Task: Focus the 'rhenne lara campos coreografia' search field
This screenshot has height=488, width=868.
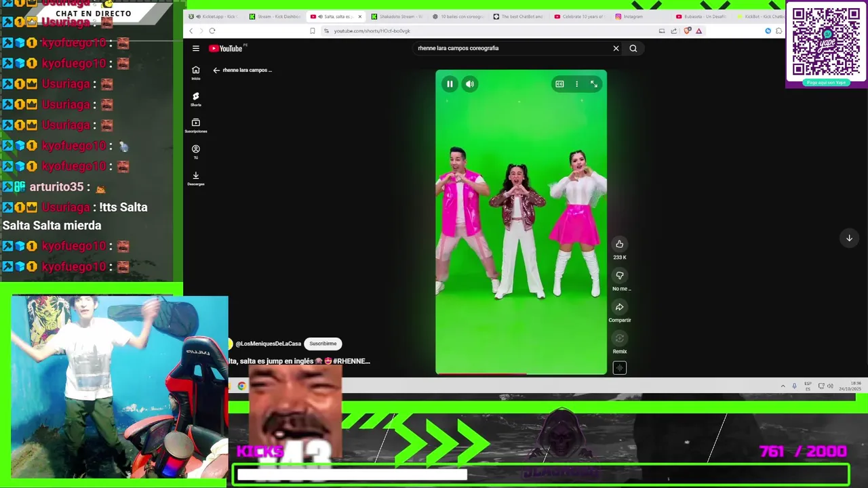Action: (x=512, y=48)
